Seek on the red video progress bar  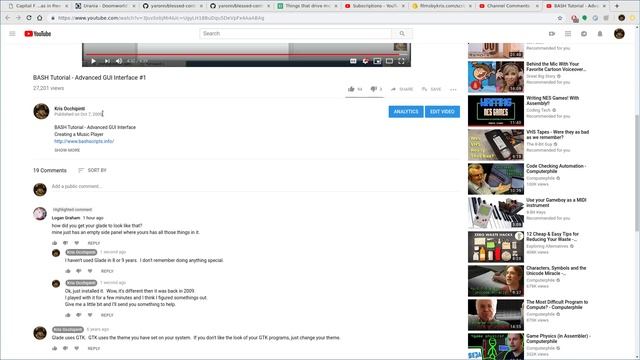click(247, 54)
